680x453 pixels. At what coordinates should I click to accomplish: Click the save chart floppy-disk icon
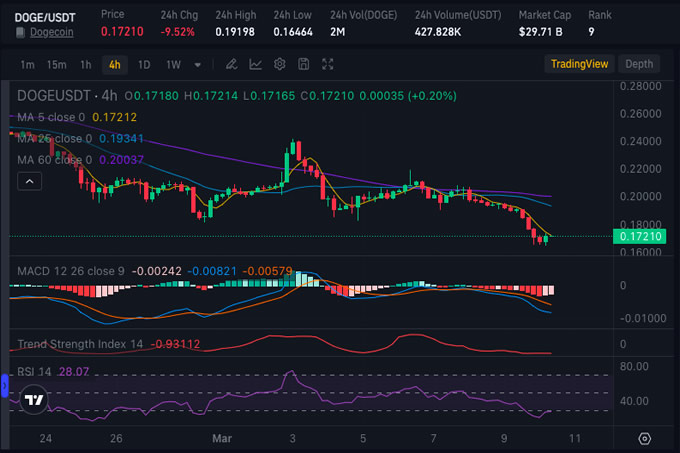click(304, 64)
